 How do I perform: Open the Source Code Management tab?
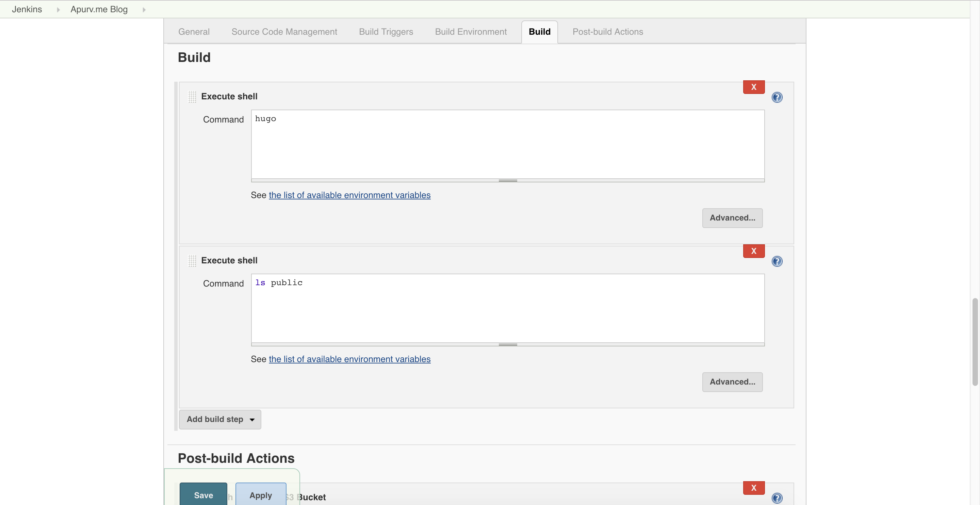pyautogui.click(x=284, y=32)
